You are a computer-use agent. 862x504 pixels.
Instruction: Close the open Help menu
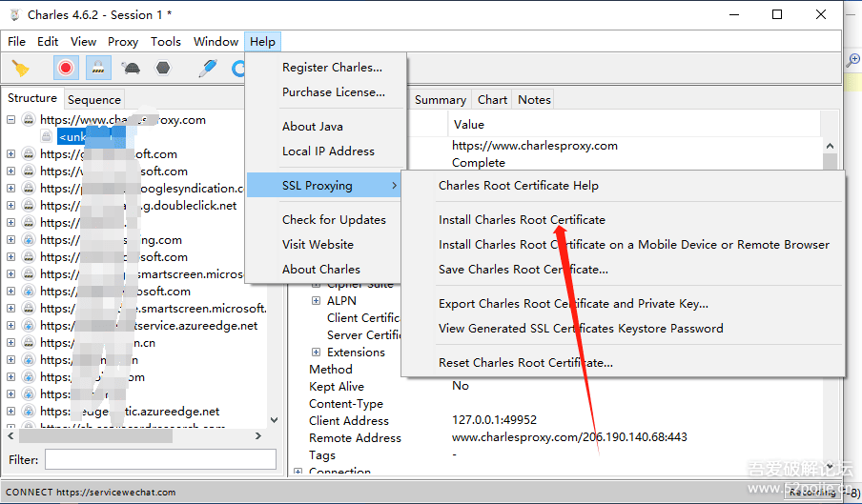262,42
